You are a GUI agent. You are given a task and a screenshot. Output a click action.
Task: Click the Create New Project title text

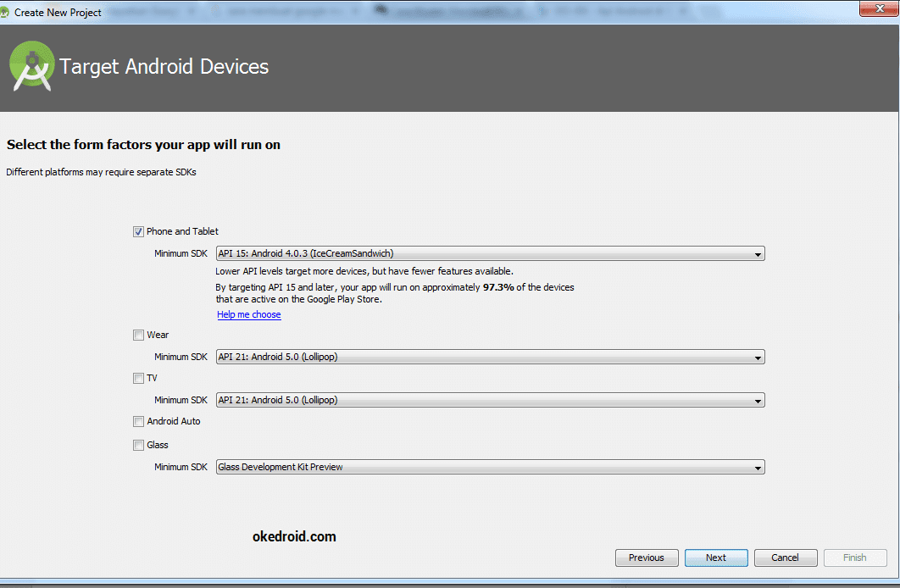point(58,13)
